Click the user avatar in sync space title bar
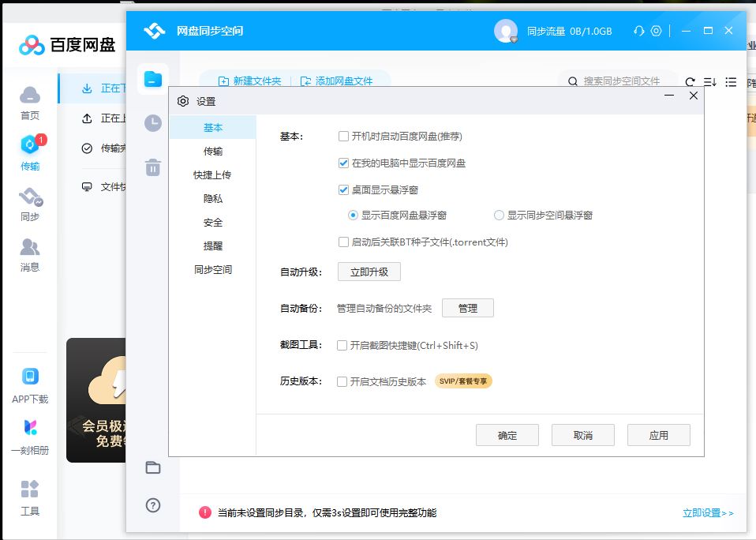756x540 pixels. click(x=506, y=31)
